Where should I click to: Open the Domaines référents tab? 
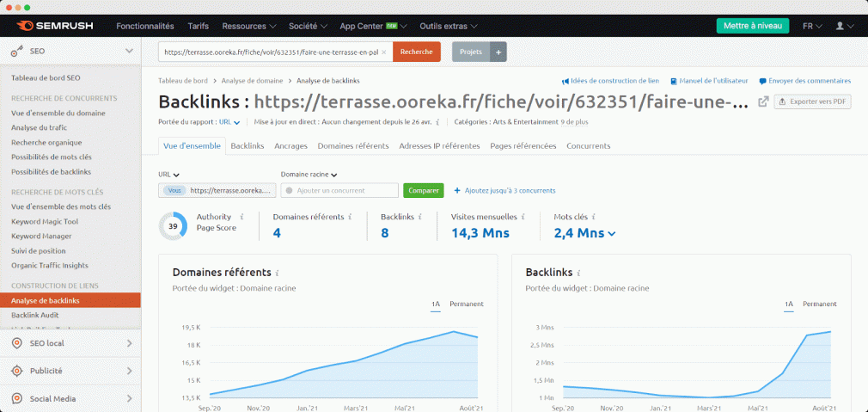[x=353, y=146]
